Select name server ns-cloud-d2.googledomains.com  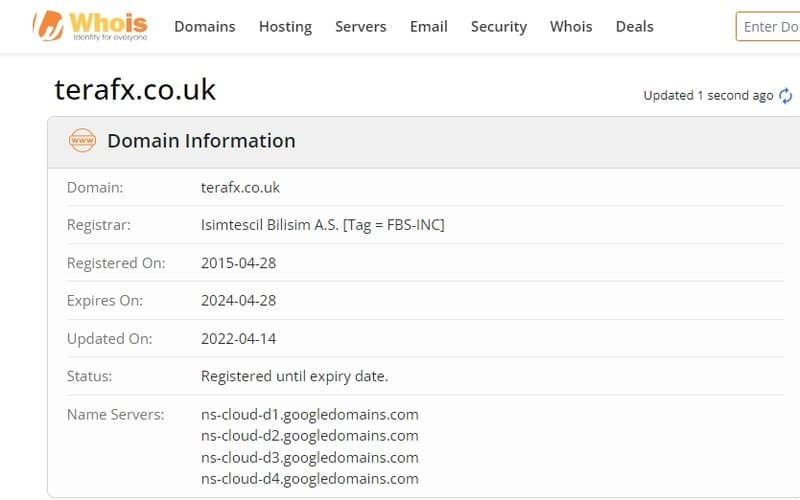click(310, 436)
